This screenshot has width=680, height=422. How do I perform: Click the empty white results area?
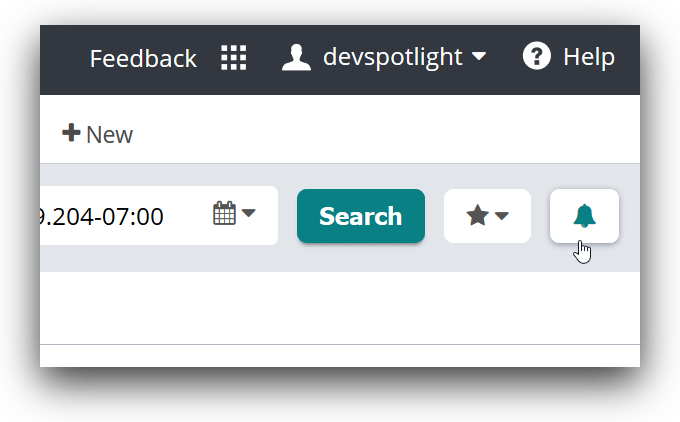pyautogui.click(x=340, y=308)
